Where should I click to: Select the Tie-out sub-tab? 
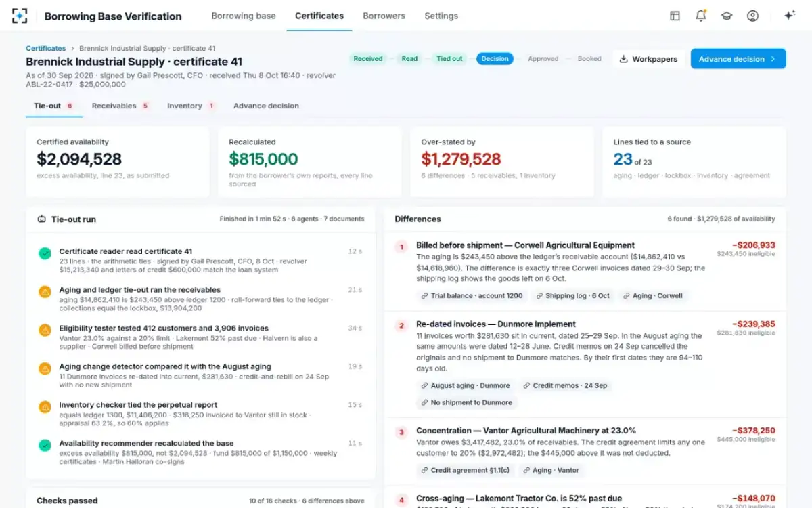54,106
